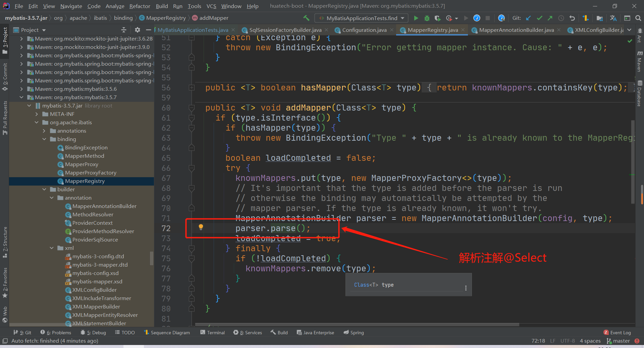Collapse the binding package node
This screenshot has height=348, width=644.
click(44, 139)
